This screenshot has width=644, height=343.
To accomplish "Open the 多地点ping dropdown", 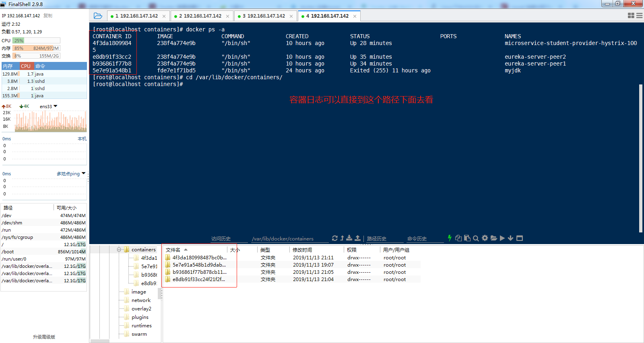I will click(71, 174).
